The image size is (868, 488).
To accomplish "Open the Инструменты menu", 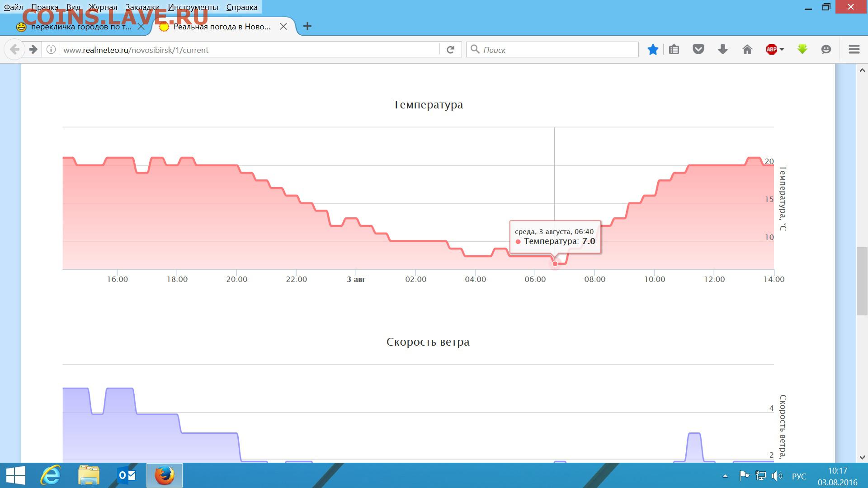I will point(193,7).
